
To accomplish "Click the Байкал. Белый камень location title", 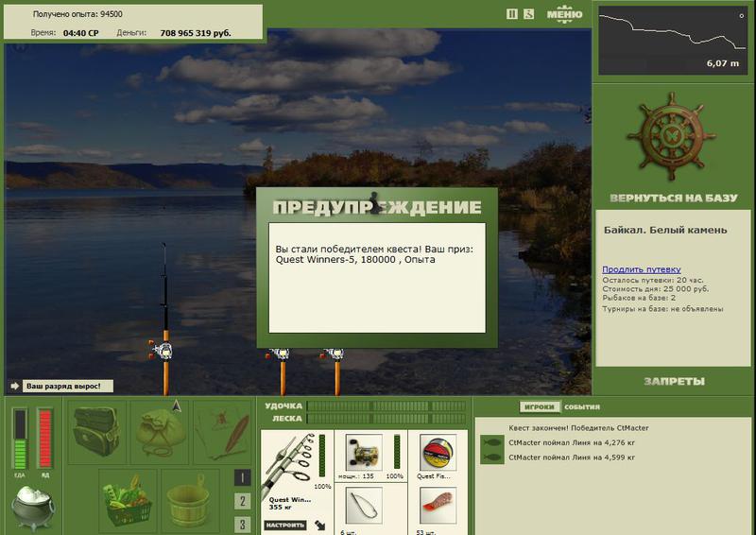I will (x=665, y=230).
